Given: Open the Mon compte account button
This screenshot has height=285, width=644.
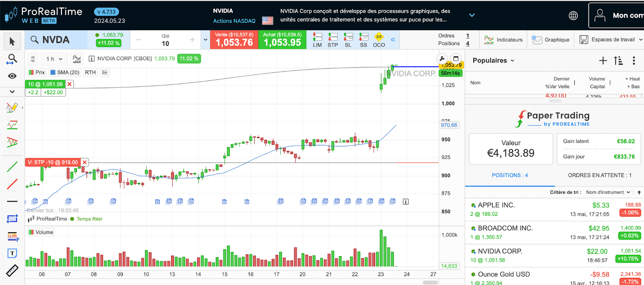Looking at the screenshot, I should pos(616,15).
